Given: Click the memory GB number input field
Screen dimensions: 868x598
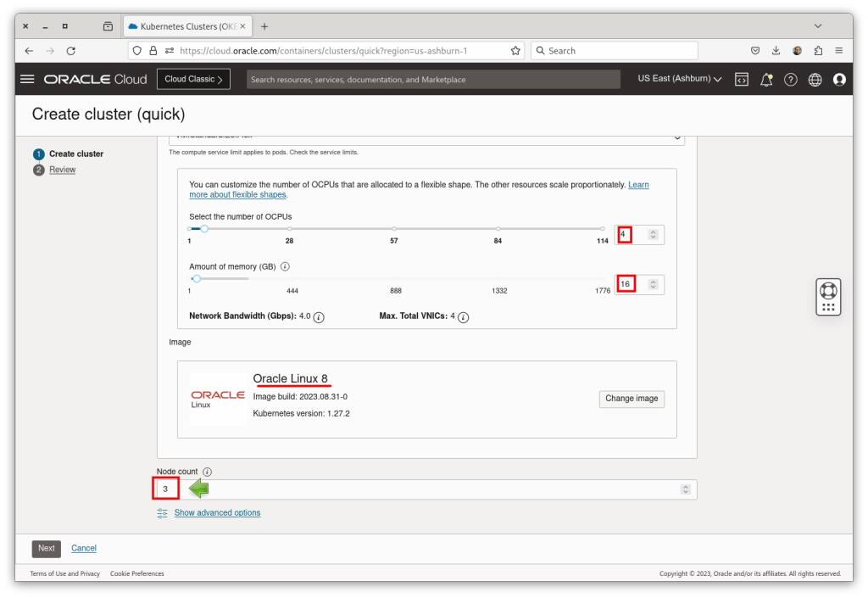Looking at the screenshot, I should click(x=639, y=285).
